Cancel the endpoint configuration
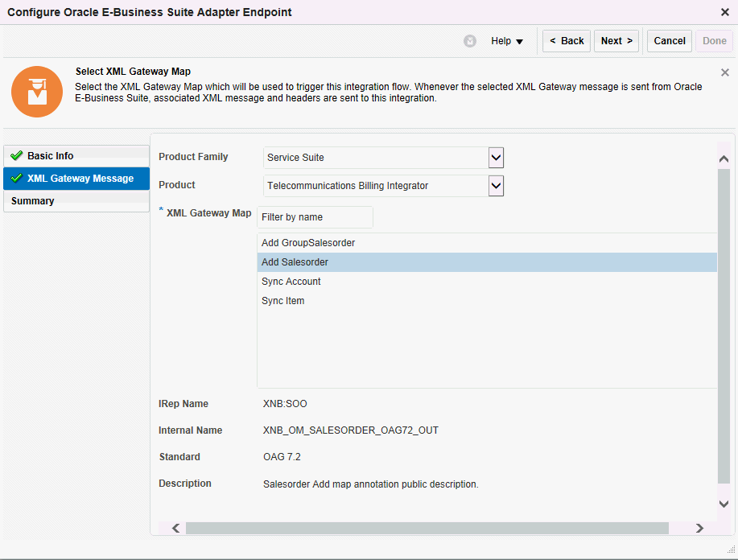The height and width of the screenshot is (560, 738). click(x=669, y=41)
